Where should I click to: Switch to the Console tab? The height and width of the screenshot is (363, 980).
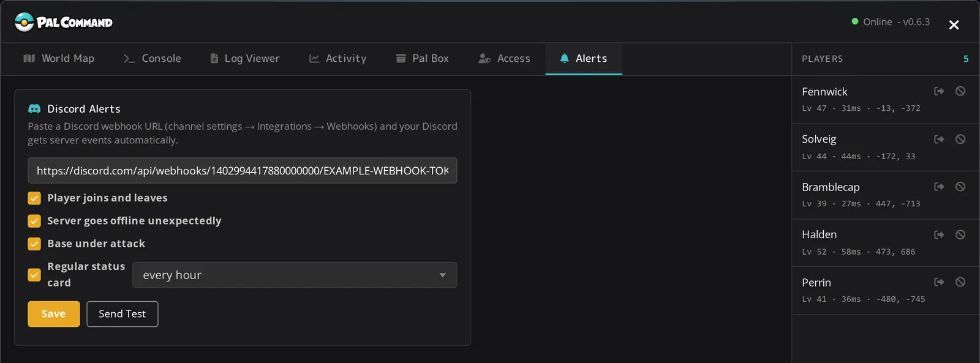pos(153,59)
